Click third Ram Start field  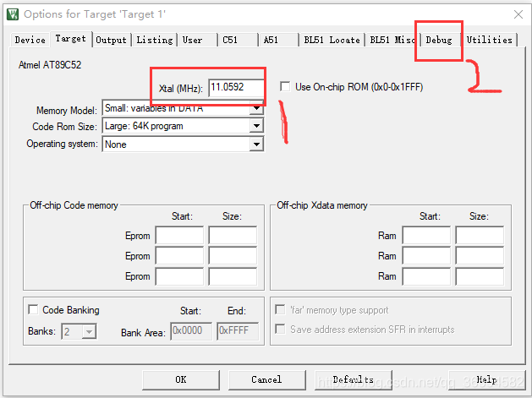point(426,276)
